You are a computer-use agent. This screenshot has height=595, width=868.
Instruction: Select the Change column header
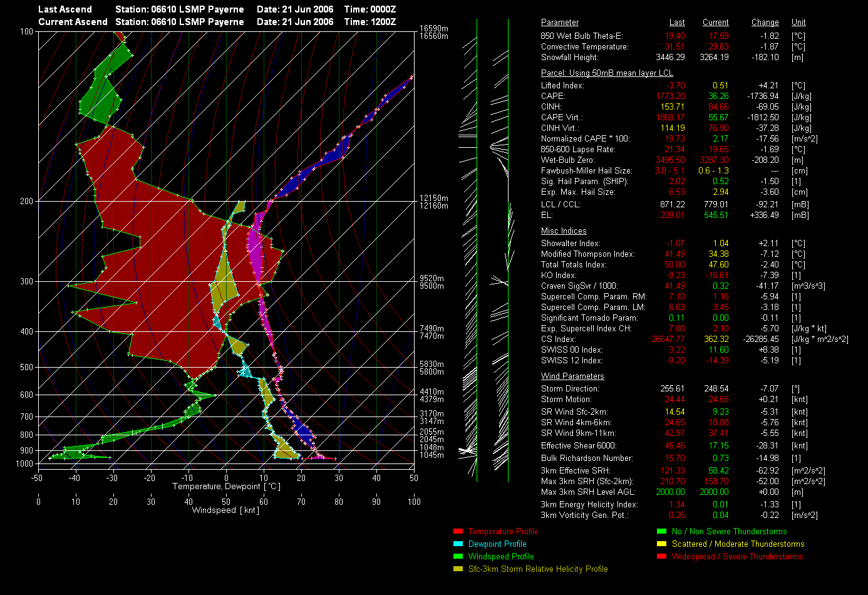click(765, 23)
